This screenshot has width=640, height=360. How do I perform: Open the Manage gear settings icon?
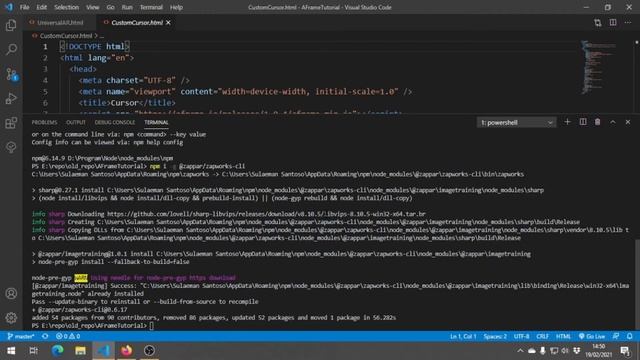point(11,318)
